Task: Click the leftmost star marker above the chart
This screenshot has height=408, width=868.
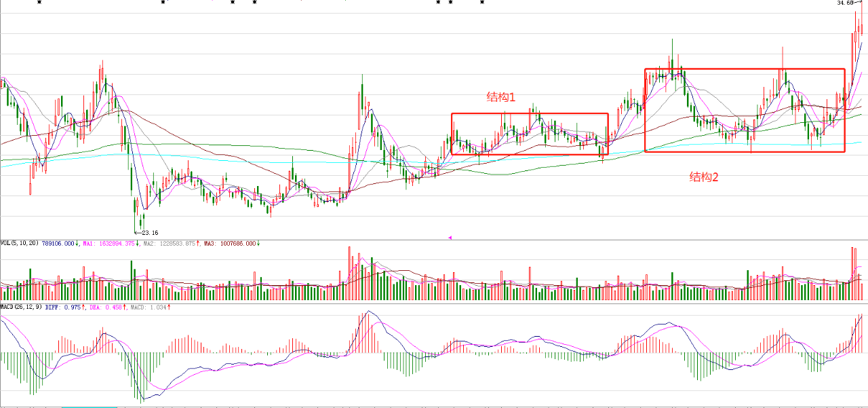Action: coord(39,2)
